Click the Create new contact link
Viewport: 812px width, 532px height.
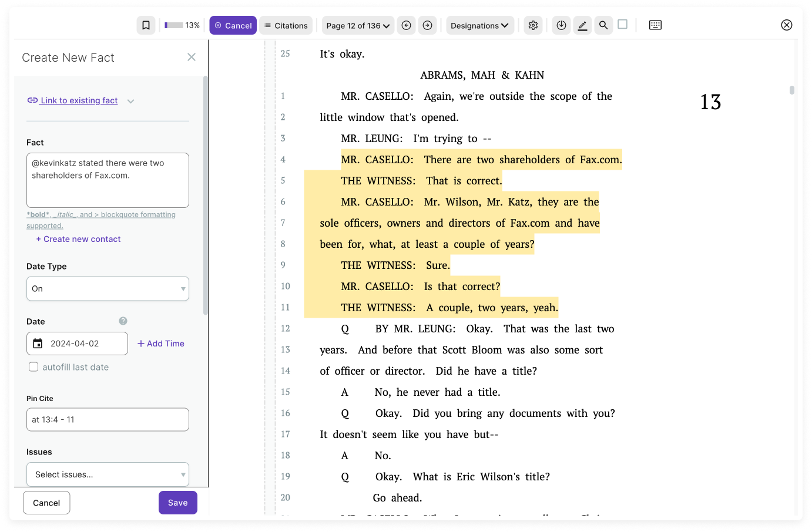coord(78,239)
